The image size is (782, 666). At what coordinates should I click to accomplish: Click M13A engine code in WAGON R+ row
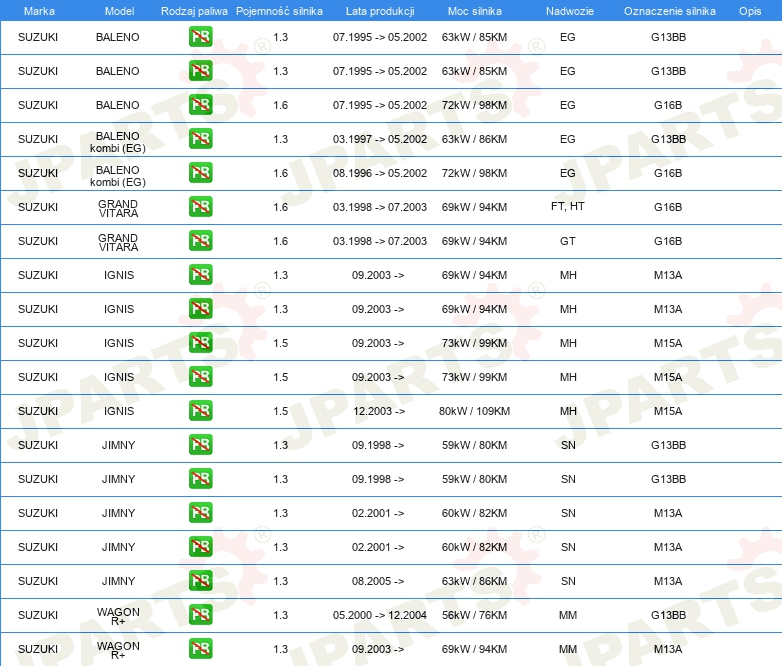668,649
